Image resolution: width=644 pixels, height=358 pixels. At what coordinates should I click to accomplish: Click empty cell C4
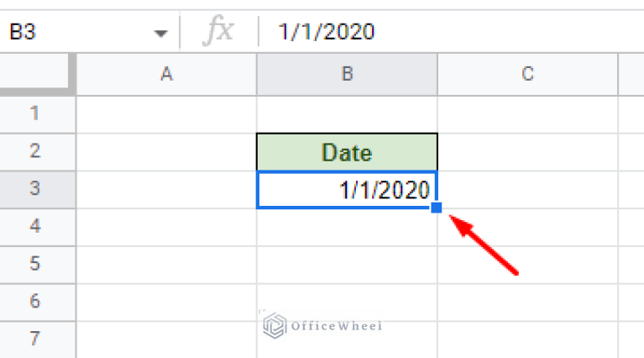pos(527,227)
